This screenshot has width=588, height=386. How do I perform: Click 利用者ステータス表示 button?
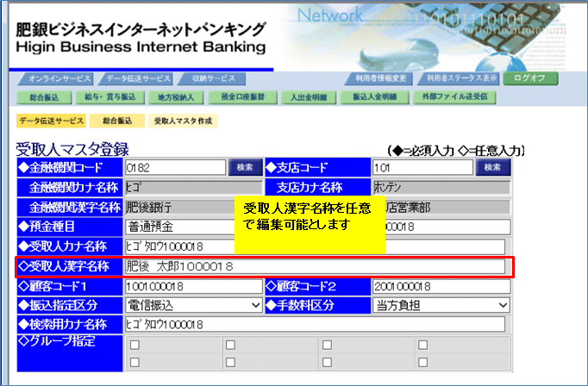[460, 78]
